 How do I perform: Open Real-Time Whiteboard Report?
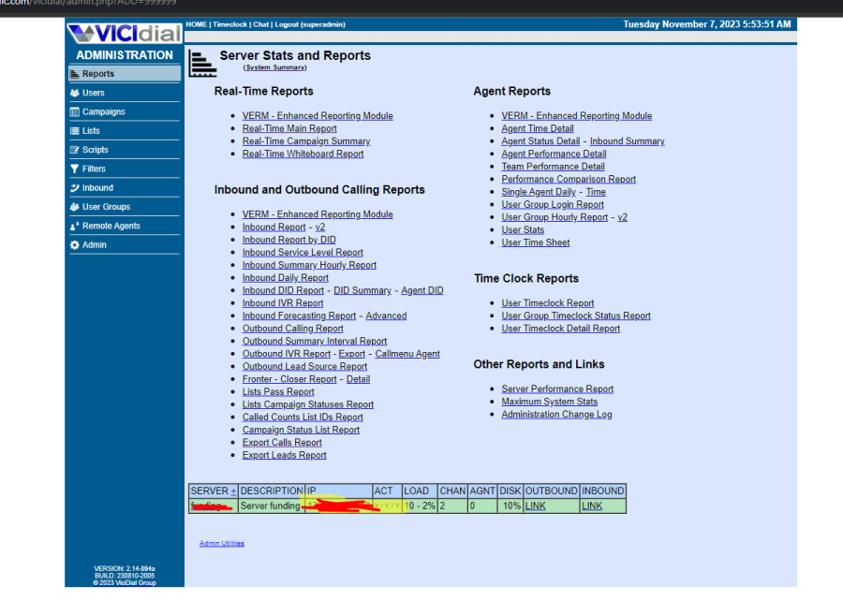pyautogui.click(x=303, y=154)
